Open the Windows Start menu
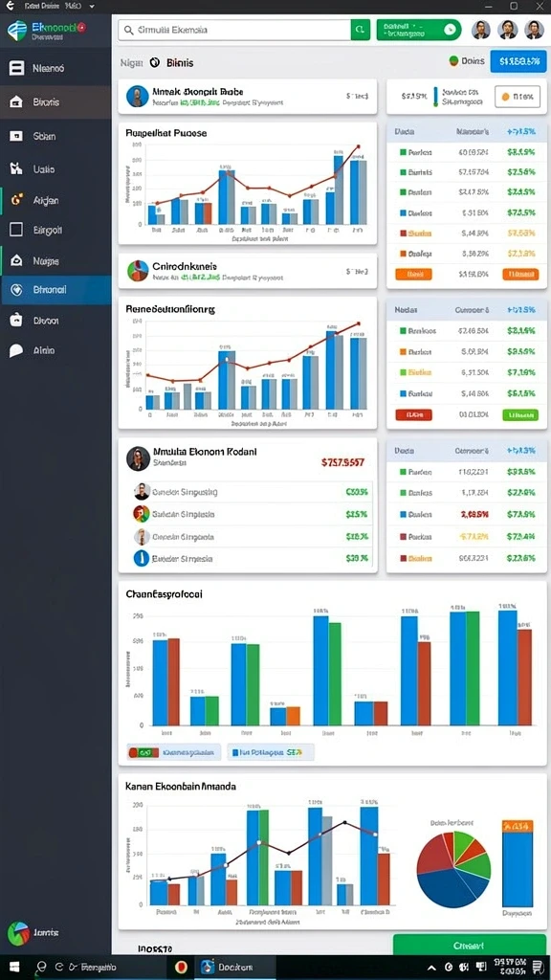The image size is (551, 980). tap(13, 968)
